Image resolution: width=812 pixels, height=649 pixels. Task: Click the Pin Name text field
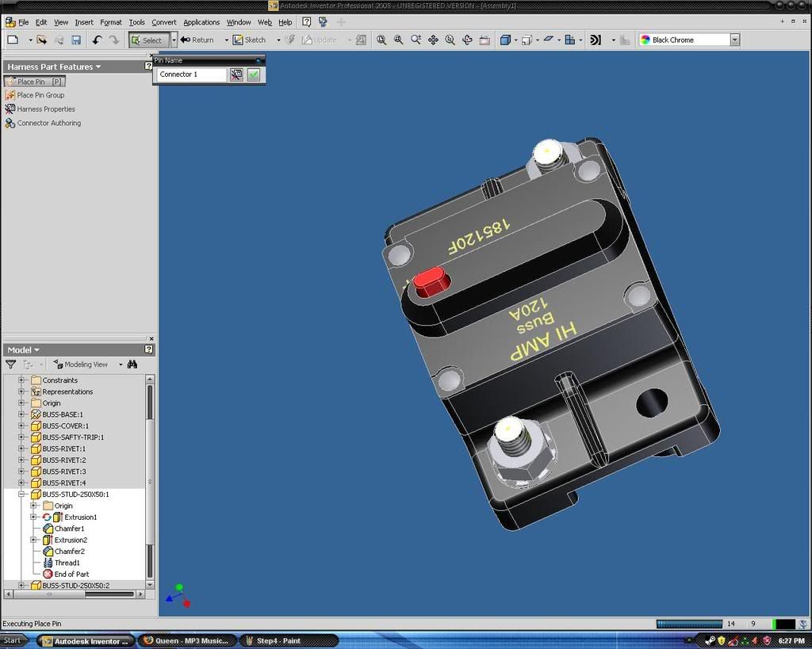[192, 74]
